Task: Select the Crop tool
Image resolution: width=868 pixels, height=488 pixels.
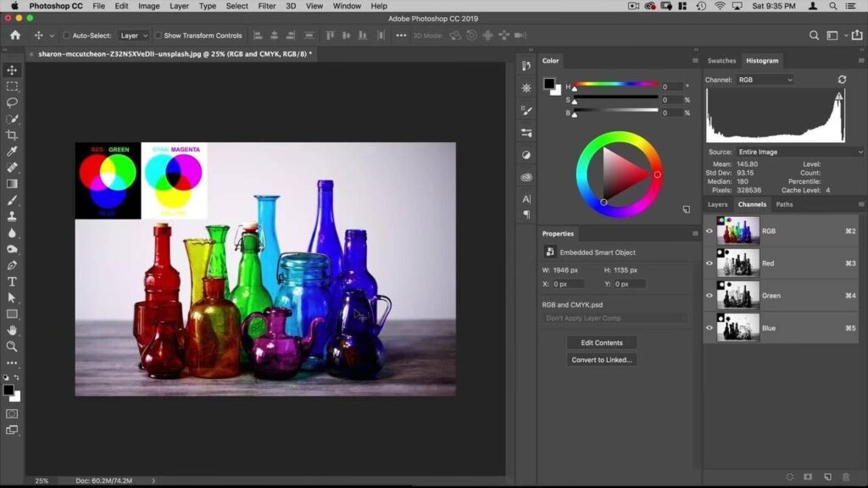Action: click(12, 136)
